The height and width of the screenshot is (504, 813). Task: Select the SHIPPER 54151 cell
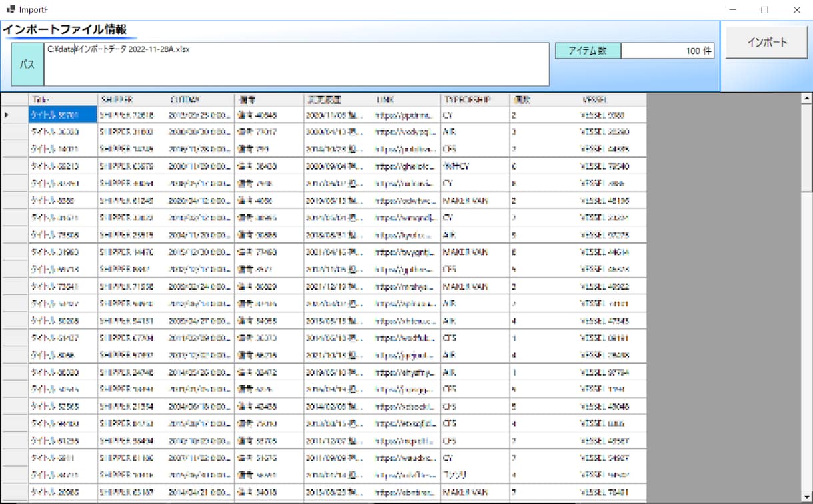[131, 320]
